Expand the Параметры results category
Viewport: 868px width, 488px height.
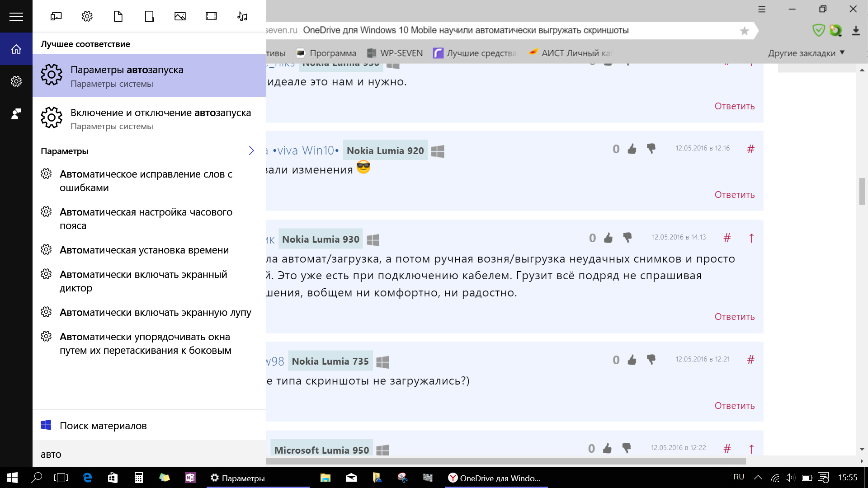pos(251,150)
